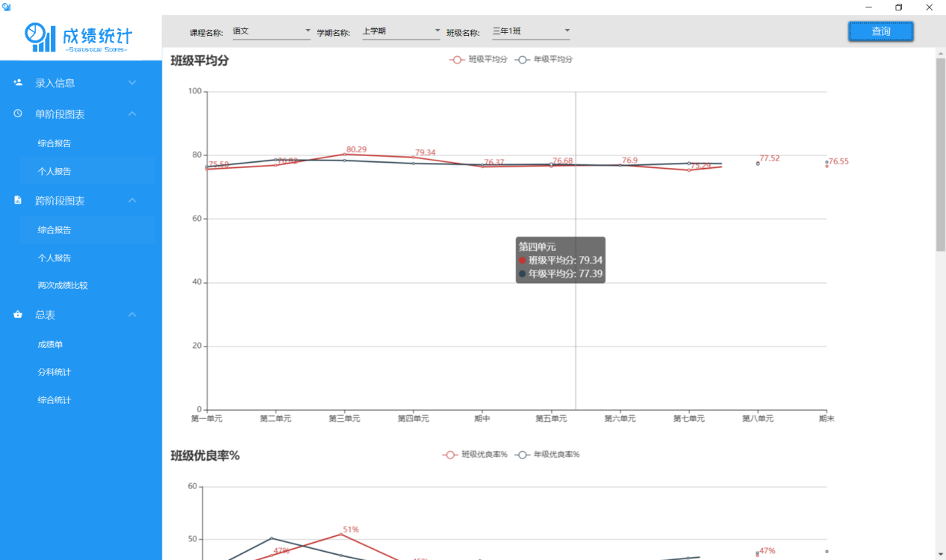Toggle 年级平均分 legend series
946x560 pixels.
coord(544,60)
